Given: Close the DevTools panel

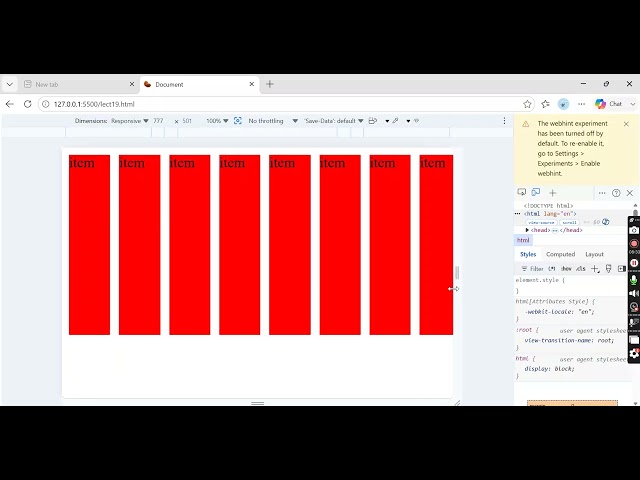Looking at the screenshot, I should pos(629,193).
